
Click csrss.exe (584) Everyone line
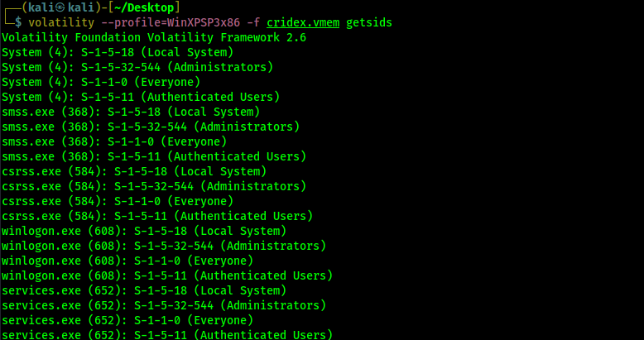[118, 201]
